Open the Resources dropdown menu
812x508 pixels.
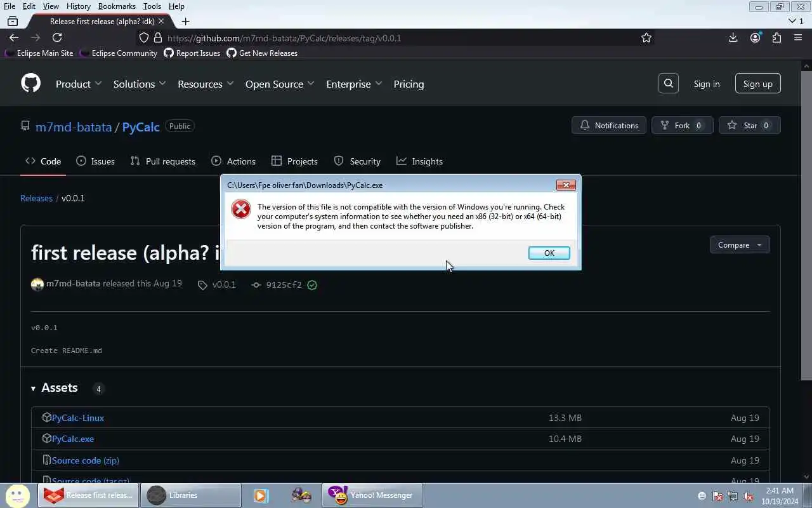206,84
